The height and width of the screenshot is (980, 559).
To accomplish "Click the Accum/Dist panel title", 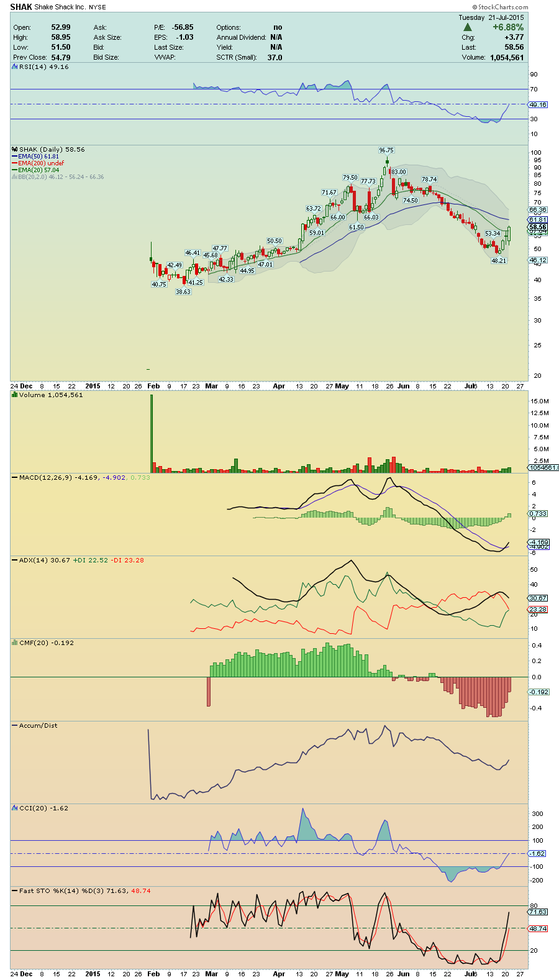I will pyautogui.click(x=38, y=725).
